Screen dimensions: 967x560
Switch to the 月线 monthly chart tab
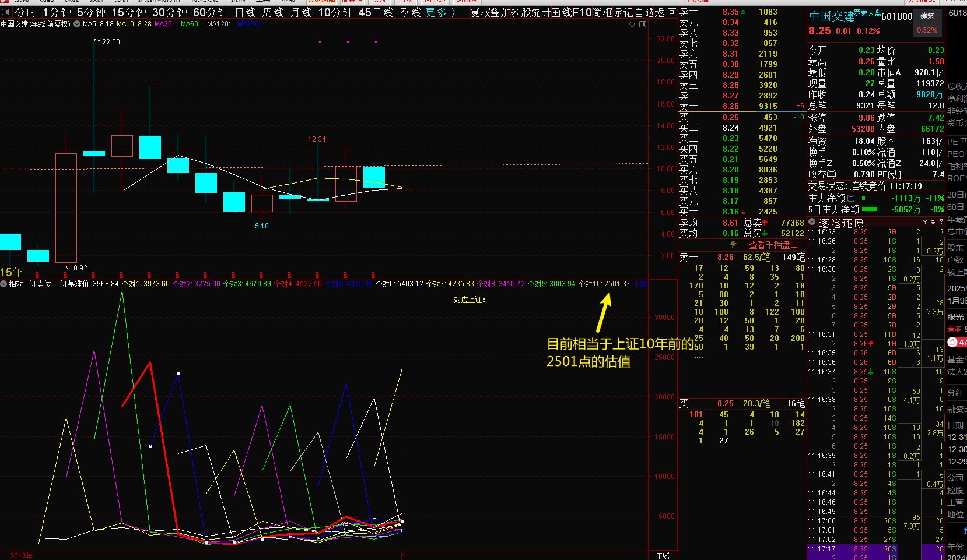pyautogui.click(x=301, y=12)
